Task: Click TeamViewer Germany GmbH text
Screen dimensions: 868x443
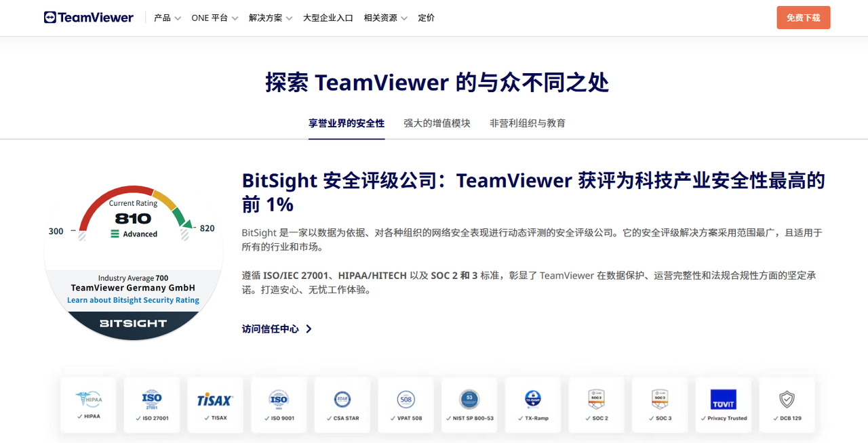Action: click(x=133, y=289)
